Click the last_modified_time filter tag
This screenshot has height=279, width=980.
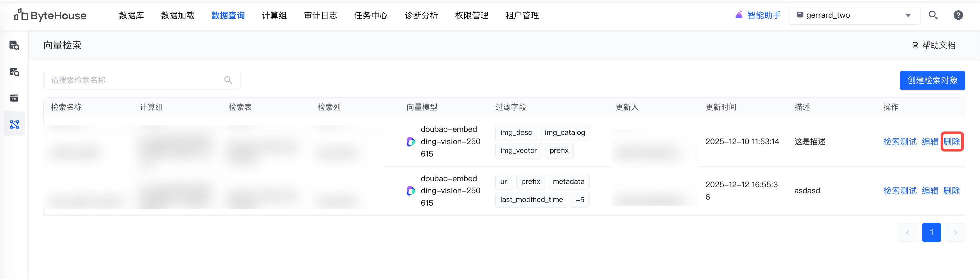tap(531, 200)
